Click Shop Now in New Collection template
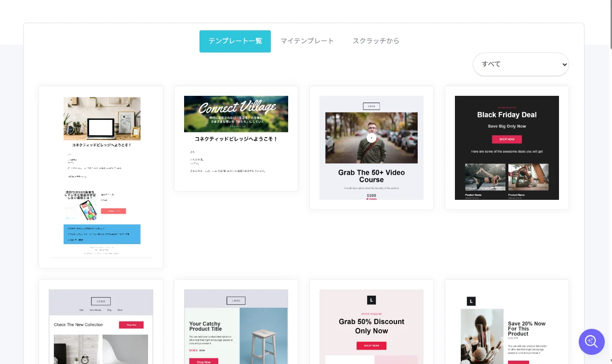Screen dimensions: 612x364 click(x=131, y=325)
